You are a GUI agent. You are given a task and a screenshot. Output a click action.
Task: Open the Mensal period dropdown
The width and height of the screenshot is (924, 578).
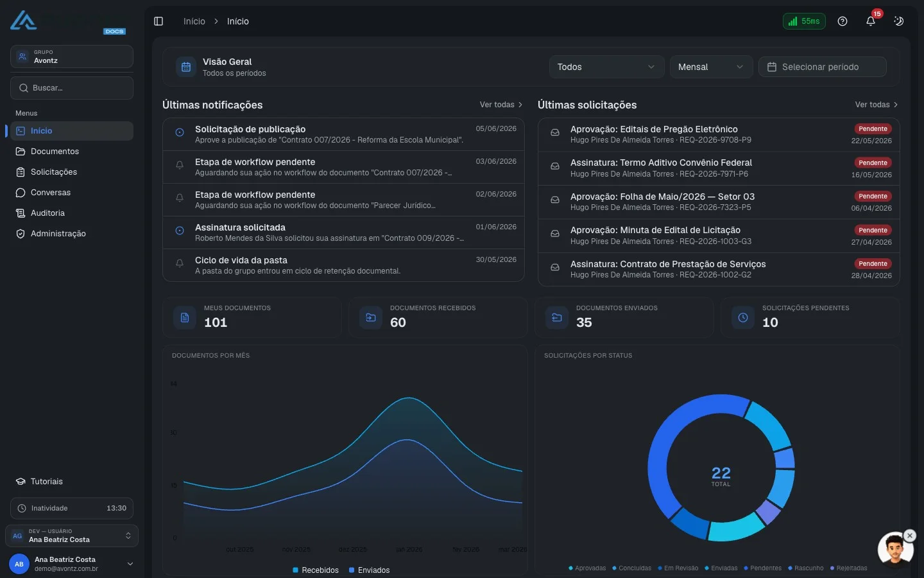(711, 67)
